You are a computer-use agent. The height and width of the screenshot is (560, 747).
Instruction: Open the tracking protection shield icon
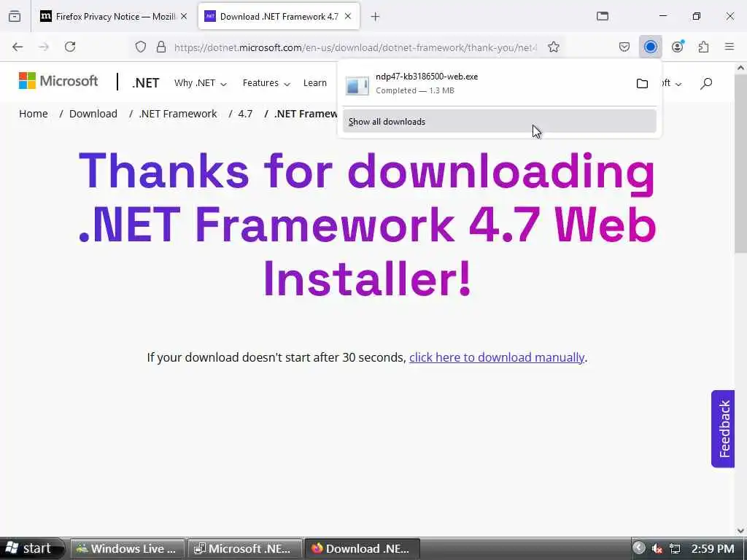click(x=140, y=47)
